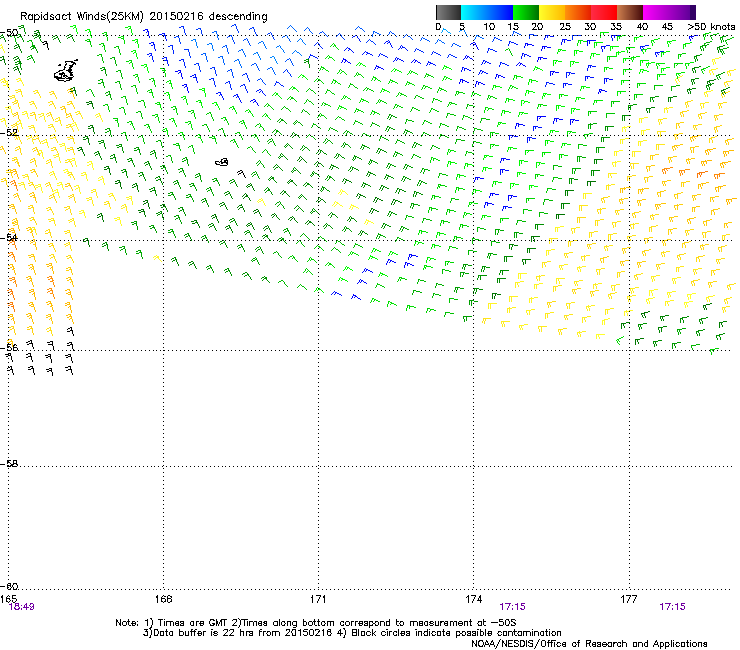740x650 pixels.
Task: Click the latitude label -52
Action: 9,133
